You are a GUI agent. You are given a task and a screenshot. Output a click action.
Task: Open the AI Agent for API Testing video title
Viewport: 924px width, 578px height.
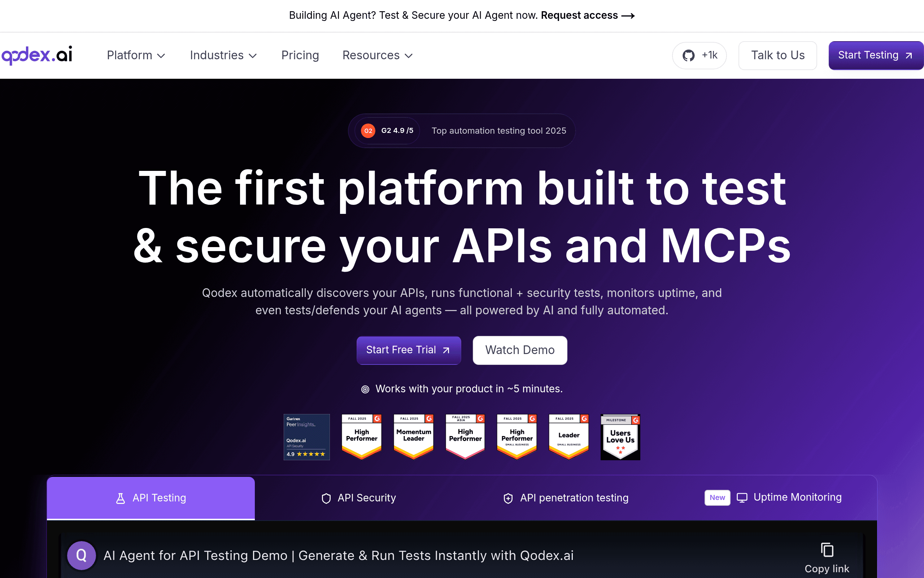(338, 556)
